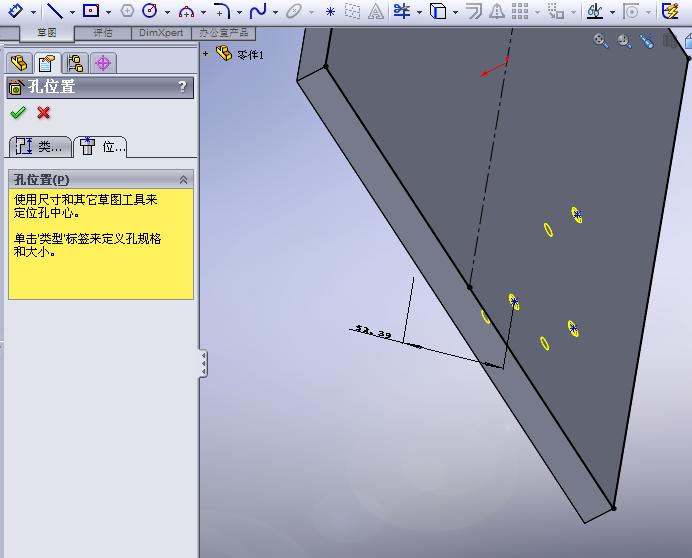Image resolution: width=692 pixels, height=558 pixels.
Task: Open the Circle tool dropdown arrow
Action: tap(167, 12)
